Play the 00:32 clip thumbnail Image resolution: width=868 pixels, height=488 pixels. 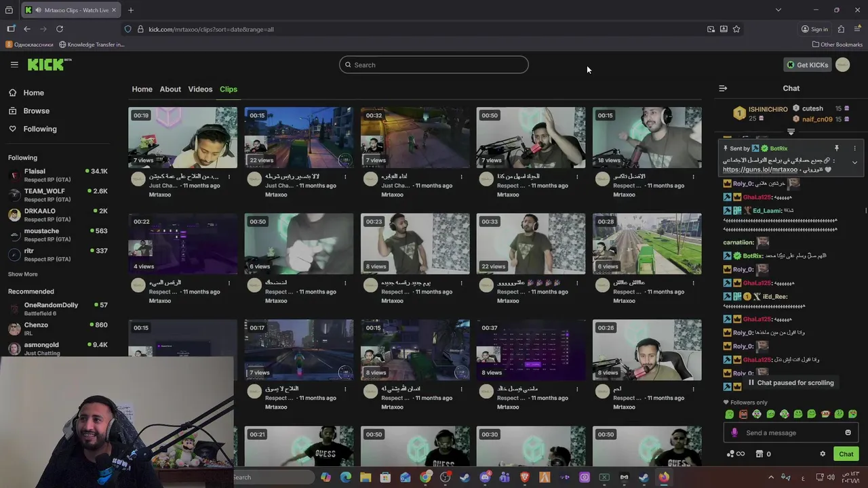click(415, 138)
